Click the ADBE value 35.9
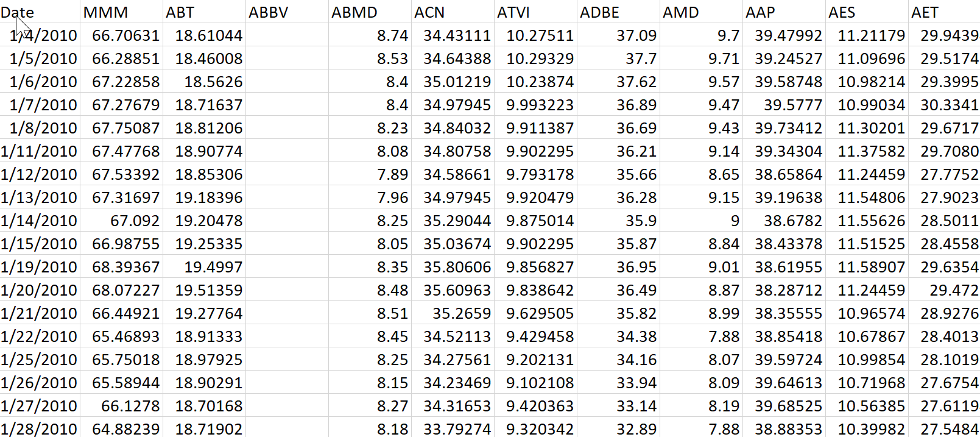 (618, 221)
